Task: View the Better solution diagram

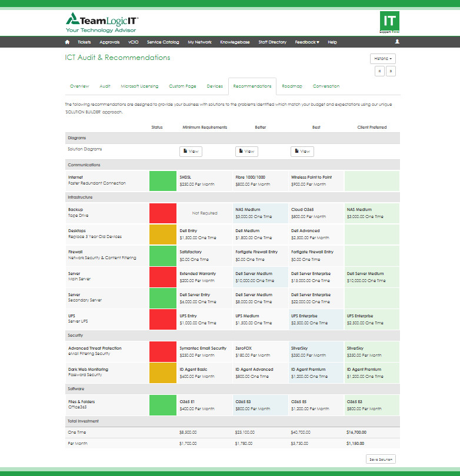Action: click(246, 152)
